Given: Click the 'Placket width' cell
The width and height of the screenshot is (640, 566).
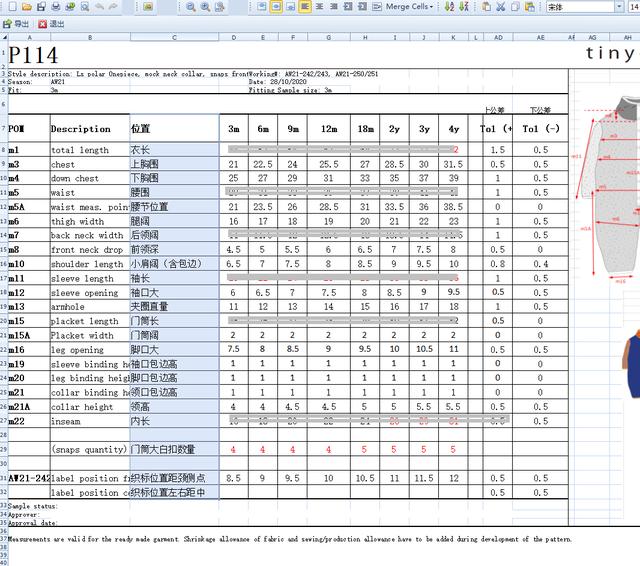Looking at the screenshot, I should point(90,336).
